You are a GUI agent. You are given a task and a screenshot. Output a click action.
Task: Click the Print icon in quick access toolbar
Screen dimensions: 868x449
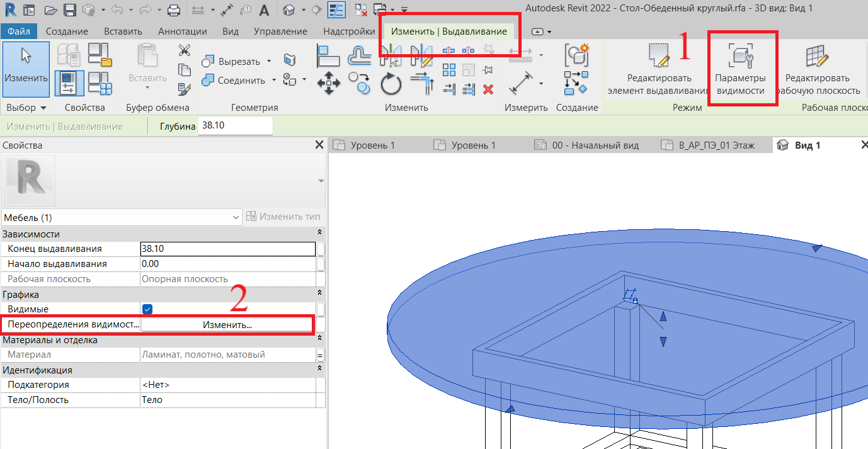pos(174,10)
